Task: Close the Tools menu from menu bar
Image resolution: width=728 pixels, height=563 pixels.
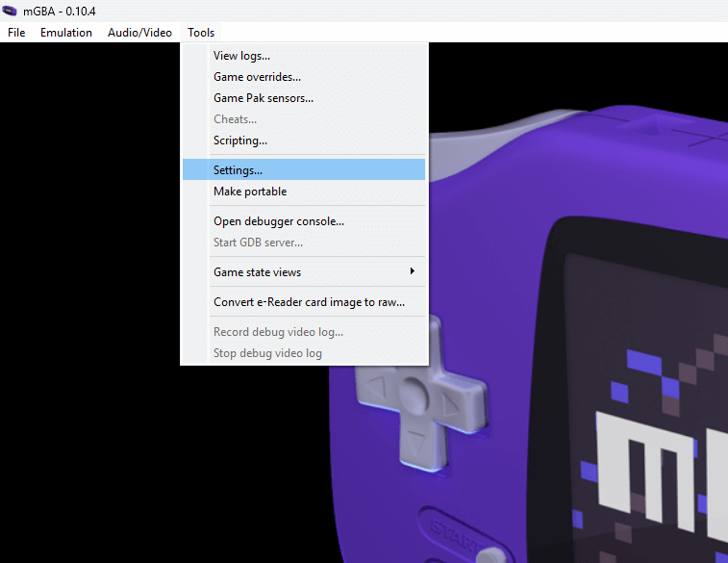Action: (201, 33)
